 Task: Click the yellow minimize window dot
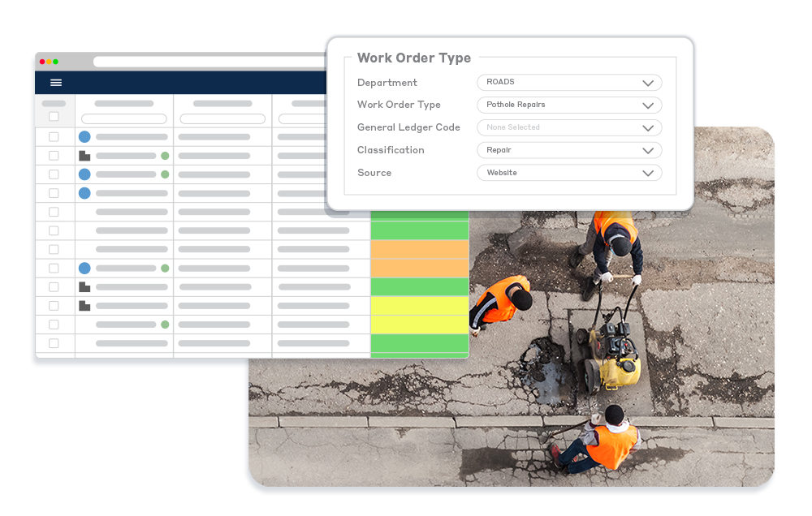click(x=50, y=62)
